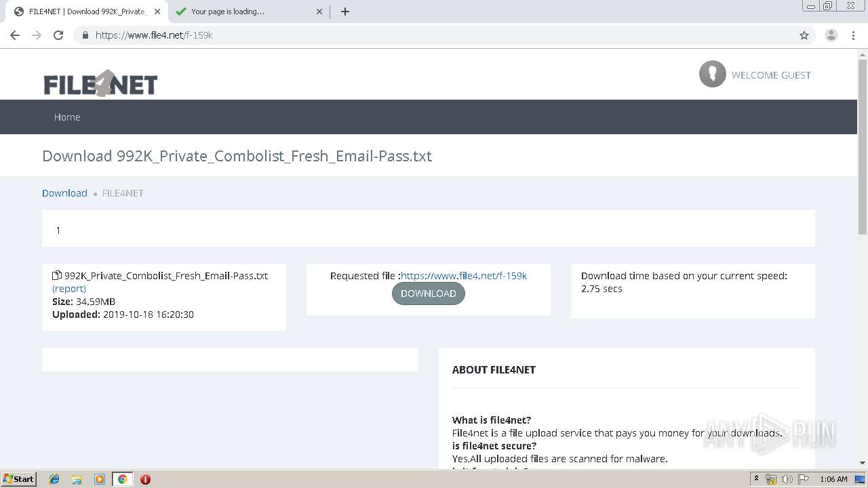Open the media player taskbar icon
The height and width of the screenshot is (488, 868).
100,479
